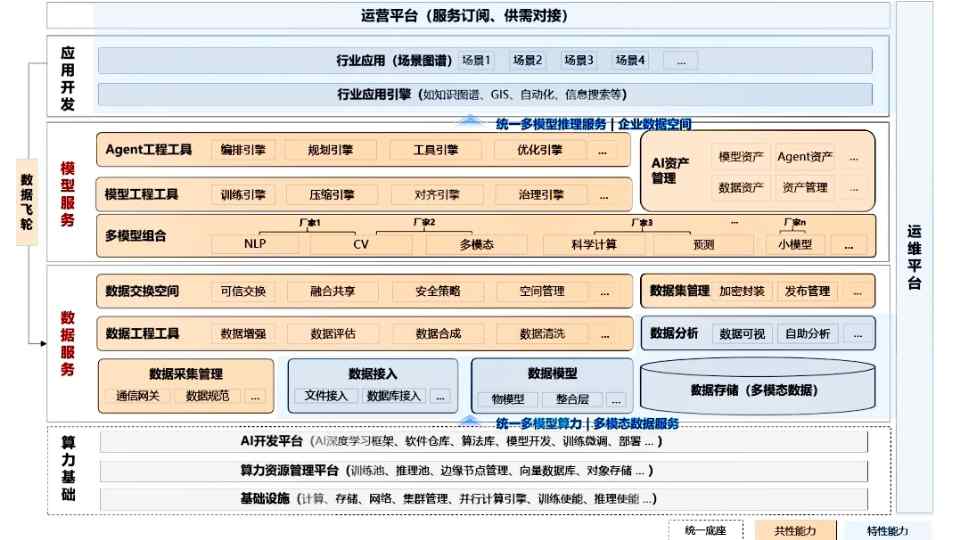Click the Agent资产 box in AI资产管理
Image resolution: width=960 pixels, height=540 pixels.
805,157
